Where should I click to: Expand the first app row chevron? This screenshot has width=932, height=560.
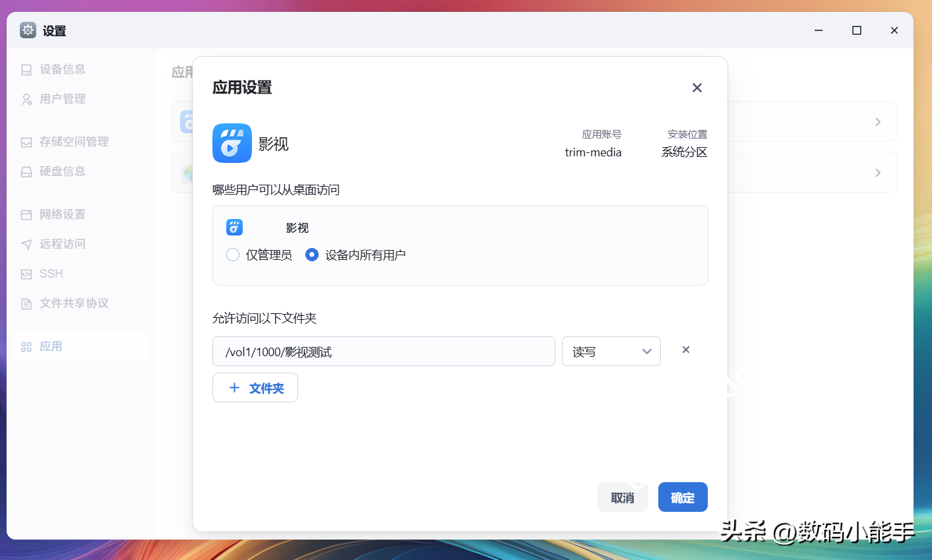(878, 122)
